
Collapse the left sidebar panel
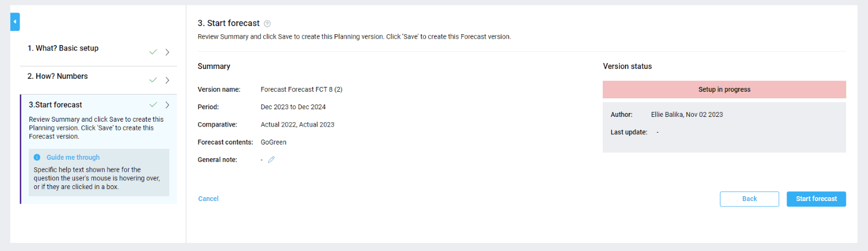click(15, 22)
